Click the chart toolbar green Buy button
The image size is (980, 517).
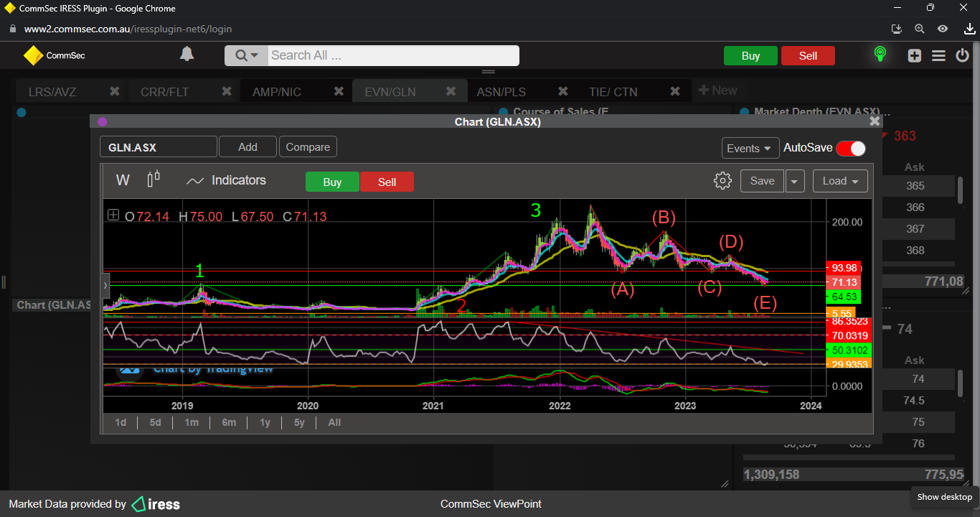(332, 182)
